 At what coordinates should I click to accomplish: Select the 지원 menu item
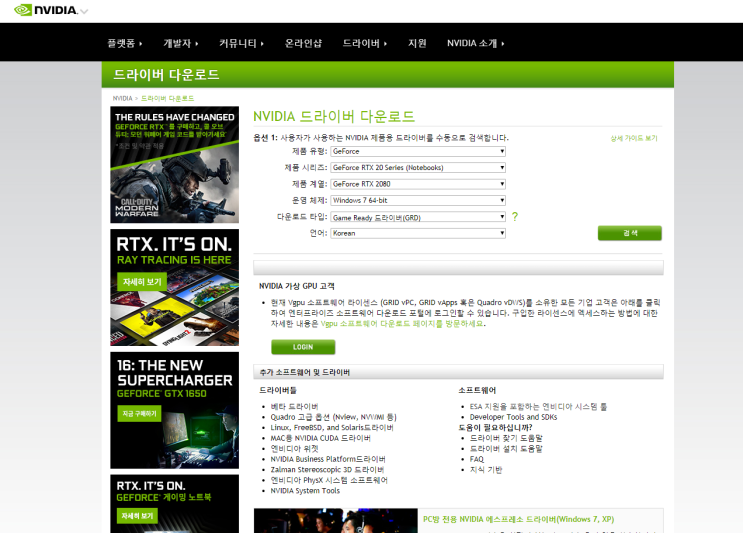(x=417, y=43)
